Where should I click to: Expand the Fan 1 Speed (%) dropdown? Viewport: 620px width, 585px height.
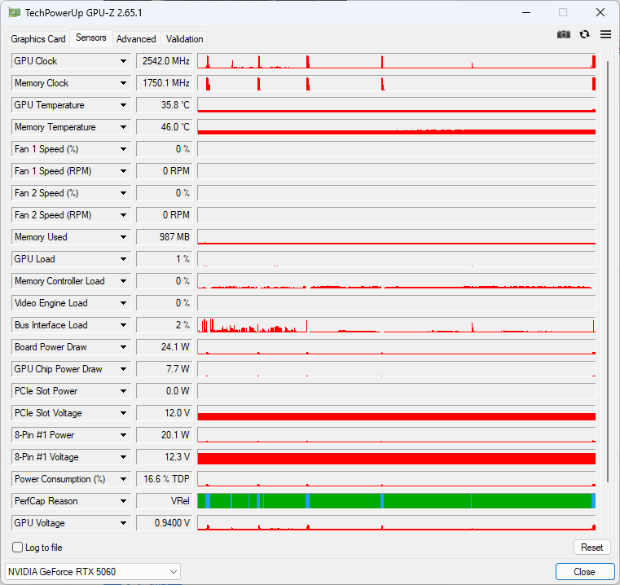(x=123, y=149)
